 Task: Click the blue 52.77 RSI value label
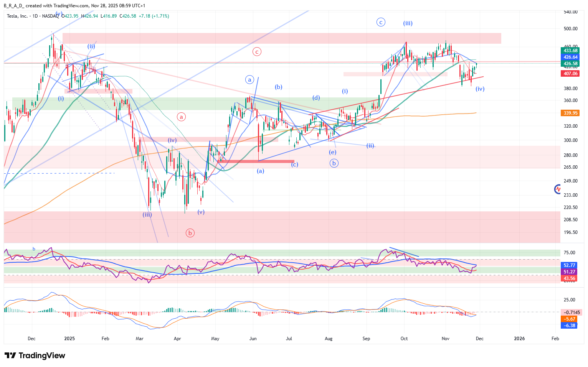click(569, 265)
